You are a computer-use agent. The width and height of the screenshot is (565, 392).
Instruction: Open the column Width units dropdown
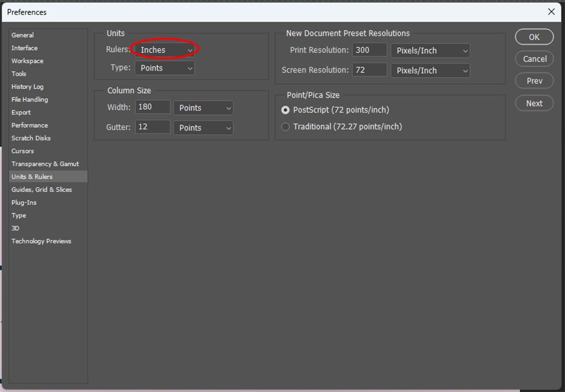[x=203, y=108]
